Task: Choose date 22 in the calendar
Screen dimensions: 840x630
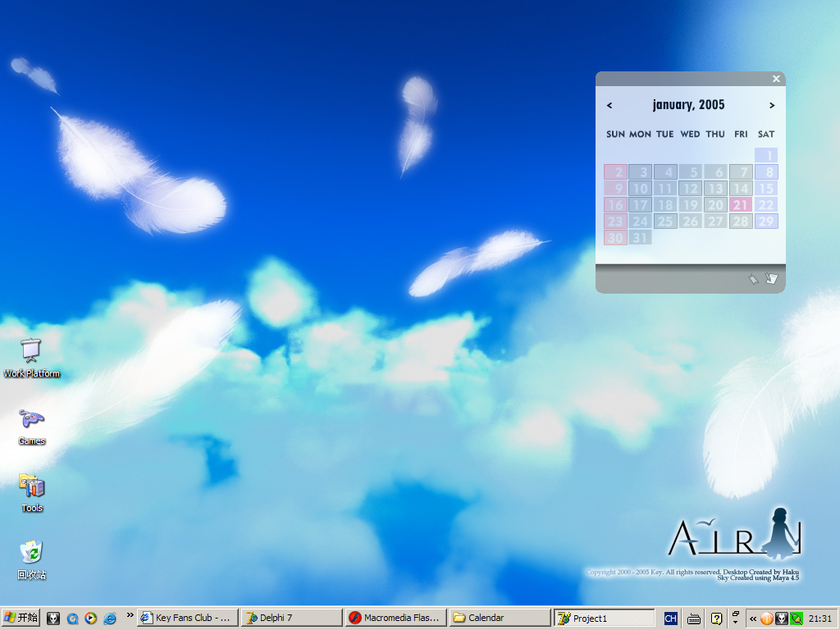Action: (x=766, y=204)
